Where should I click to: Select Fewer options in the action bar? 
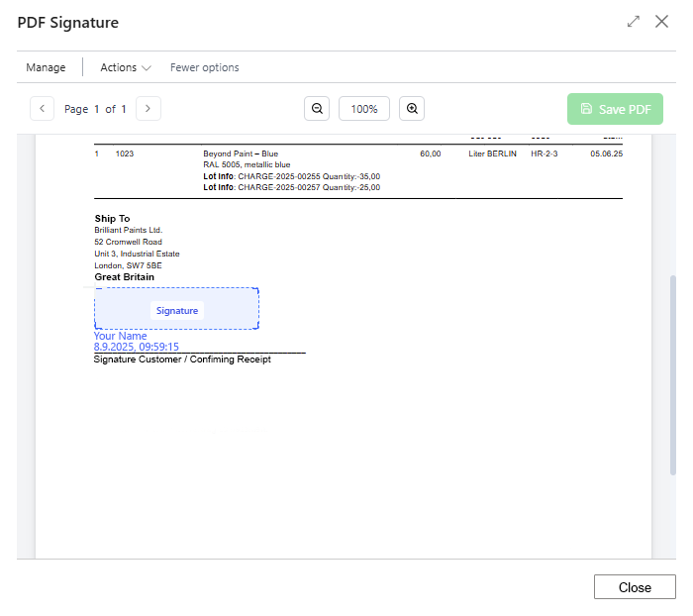204,67
